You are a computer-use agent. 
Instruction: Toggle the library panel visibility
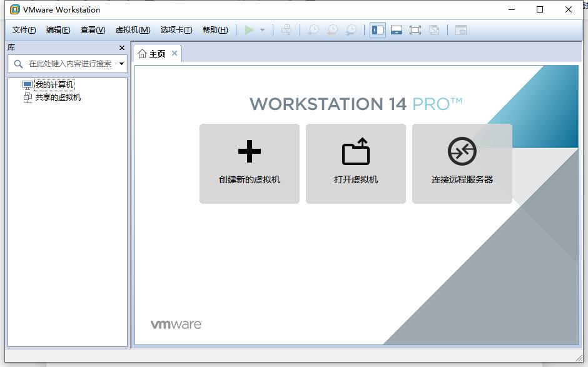click(x=377, y=29)
